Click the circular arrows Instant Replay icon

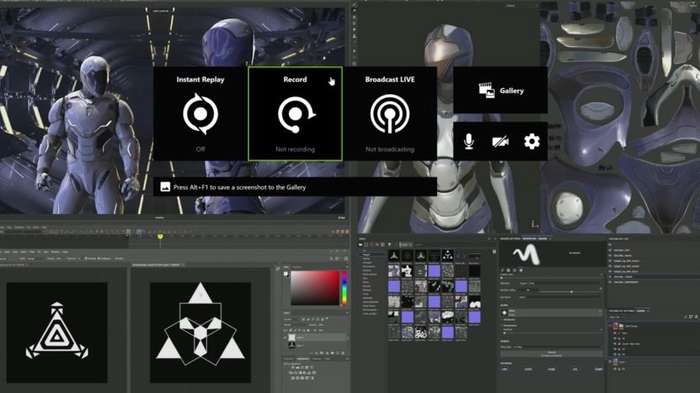[200, 114]
